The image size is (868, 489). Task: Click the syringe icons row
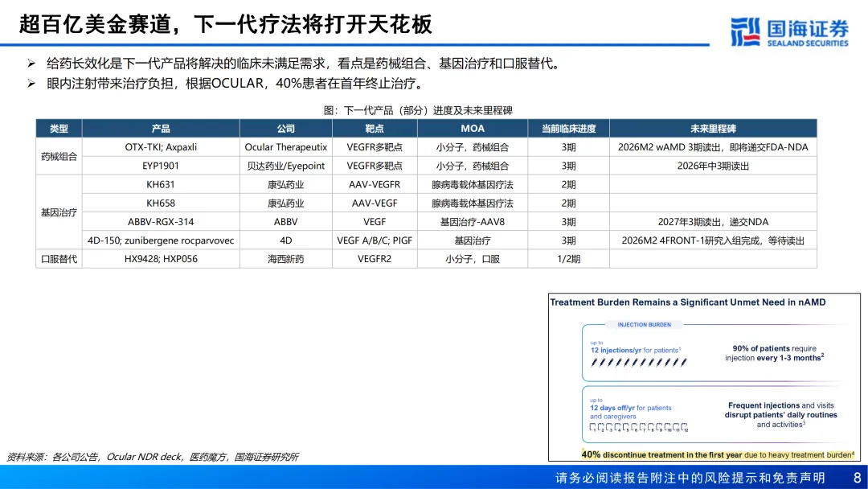pos(639,363)
